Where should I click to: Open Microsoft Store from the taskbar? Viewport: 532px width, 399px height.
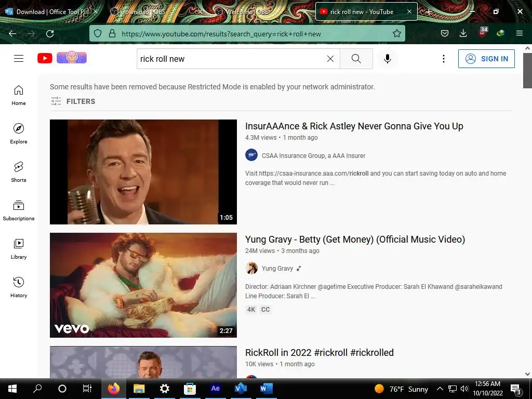tap(190, 389)
